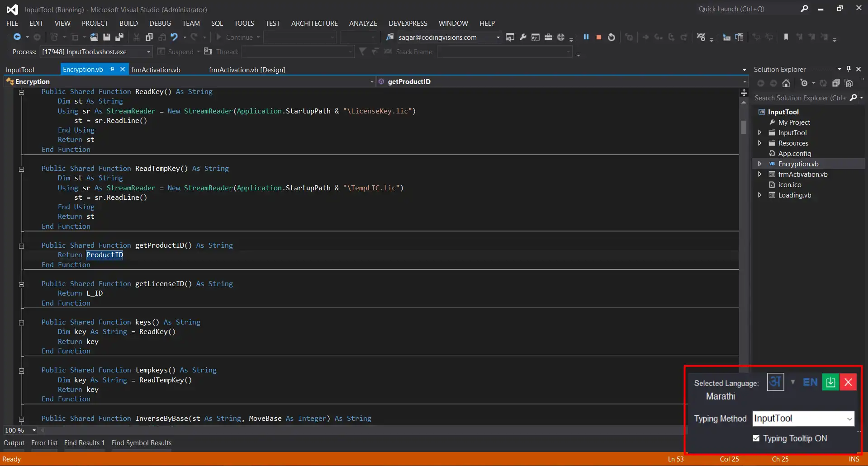The image size is (868, 466).
Task: Open the FILE menu
Action: [x=12, y=23]
